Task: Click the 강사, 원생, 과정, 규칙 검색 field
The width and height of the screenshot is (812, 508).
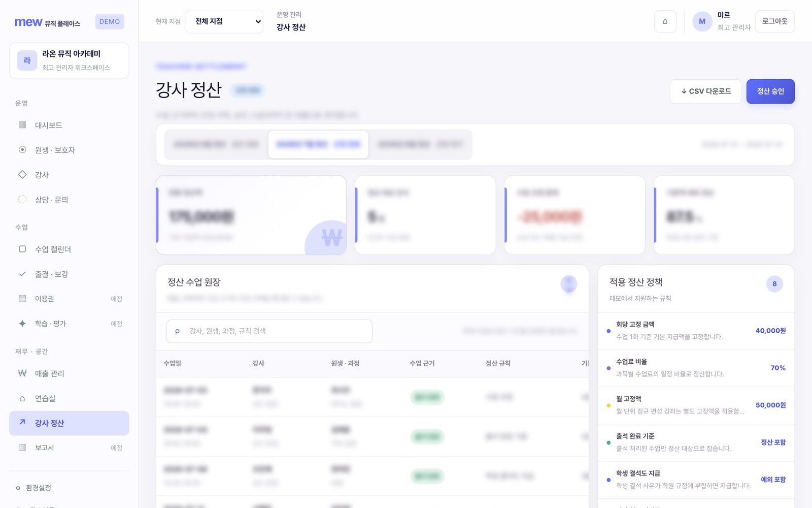Action: (269, 331)
